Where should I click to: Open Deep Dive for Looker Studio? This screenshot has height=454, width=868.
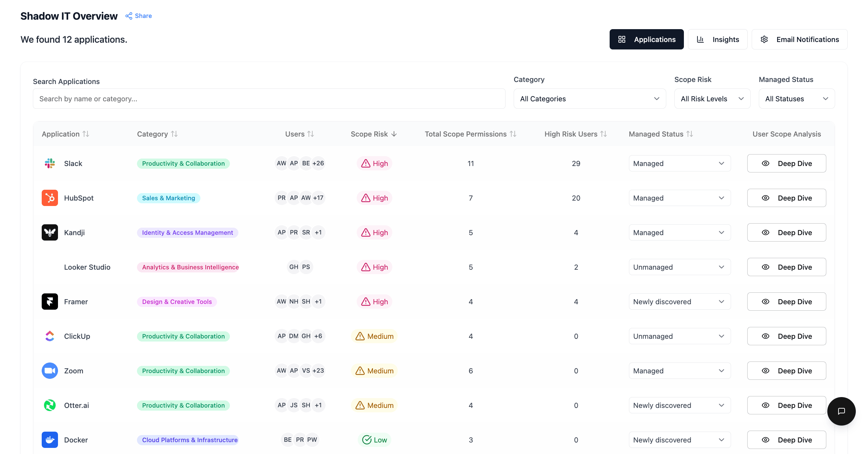(787, 267)
